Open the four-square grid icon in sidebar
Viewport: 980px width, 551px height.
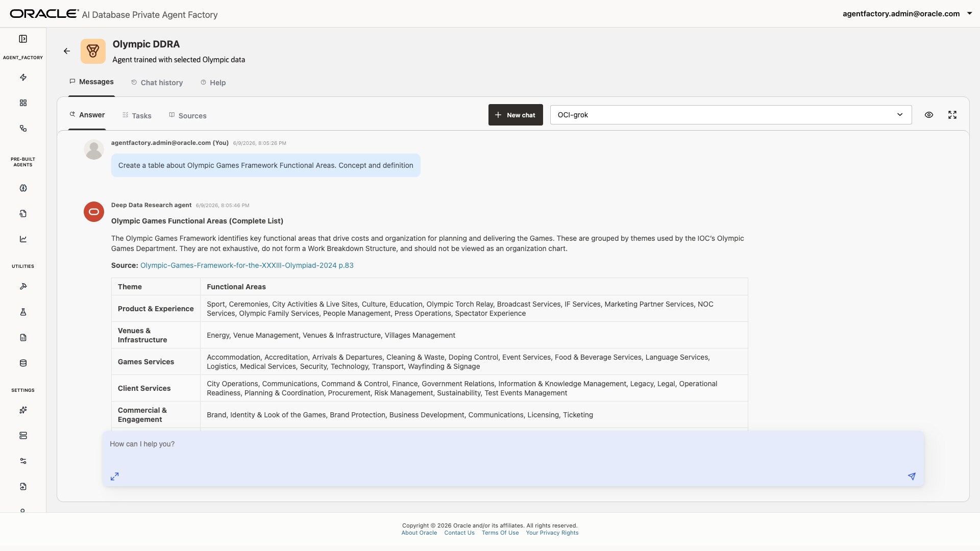point(23,103)
